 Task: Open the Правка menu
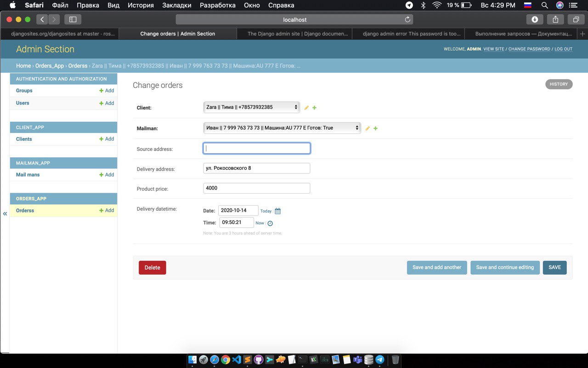tap(88, 5)
